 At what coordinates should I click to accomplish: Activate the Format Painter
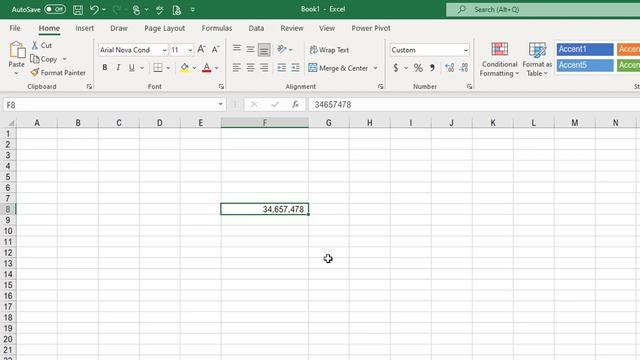click(58, 73)
